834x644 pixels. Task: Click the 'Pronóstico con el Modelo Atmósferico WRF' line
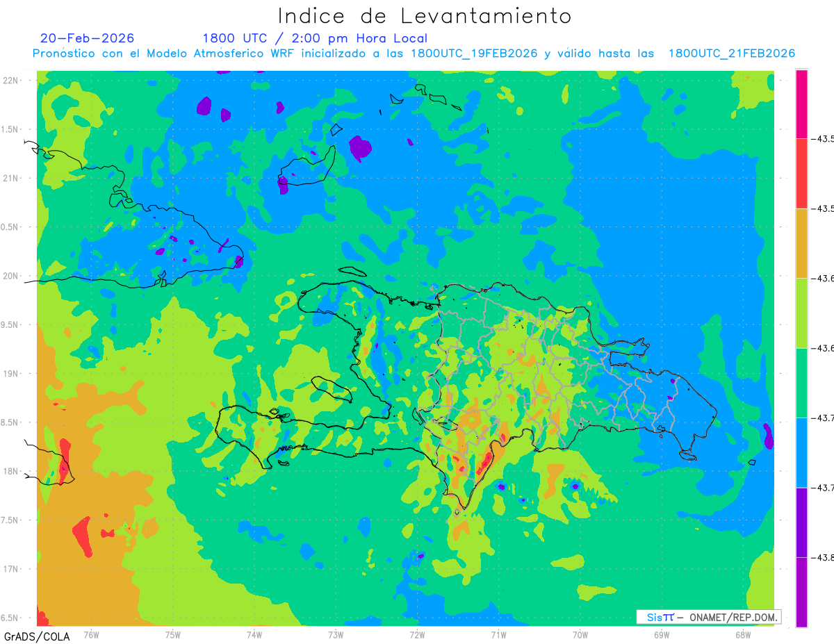(414, 53)
